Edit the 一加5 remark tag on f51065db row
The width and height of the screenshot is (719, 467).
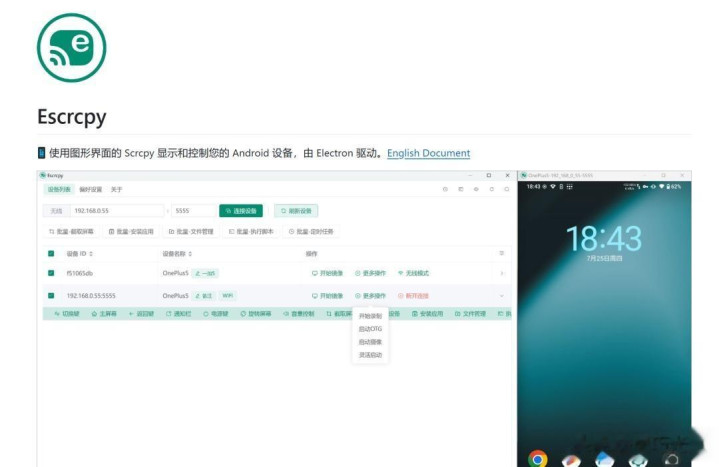[205, 273]
